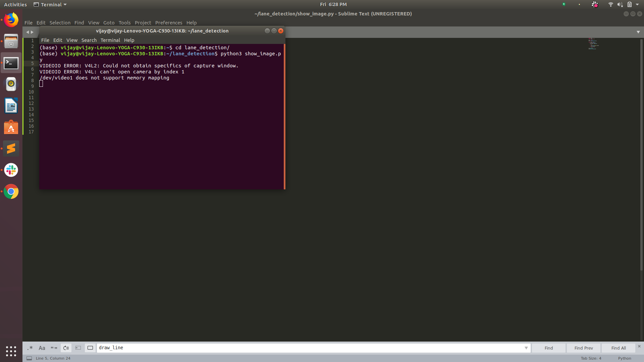Open LibreOffice Writer from the dock
The height and width of the screenshot is (362, 644).
pos(11,106)
